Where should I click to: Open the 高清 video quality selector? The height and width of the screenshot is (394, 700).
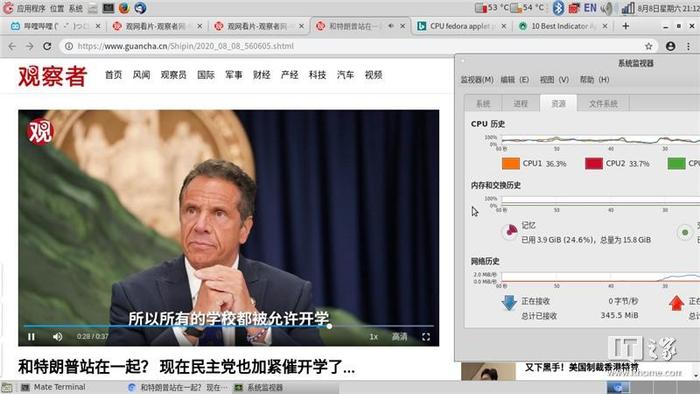(399, 336)
